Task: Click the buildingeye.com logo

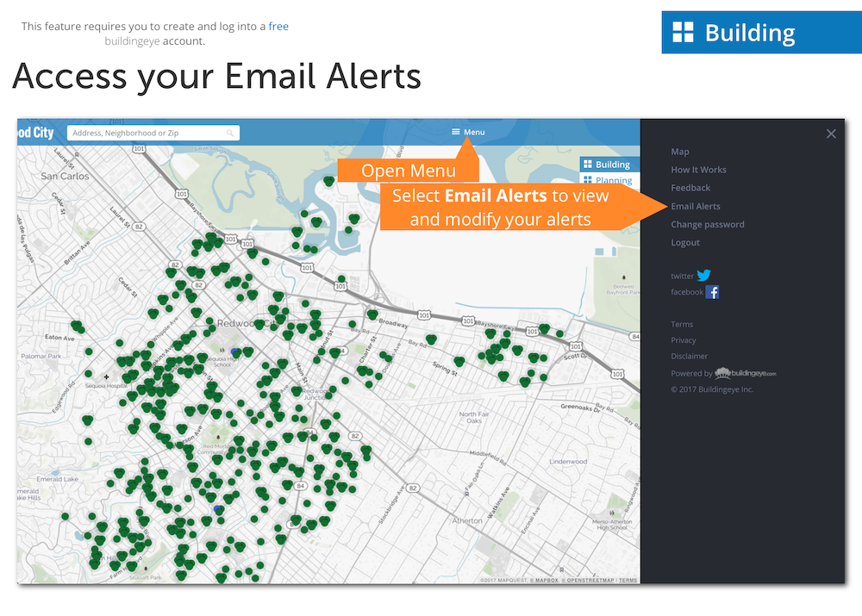Action: (x=746, y=373)
